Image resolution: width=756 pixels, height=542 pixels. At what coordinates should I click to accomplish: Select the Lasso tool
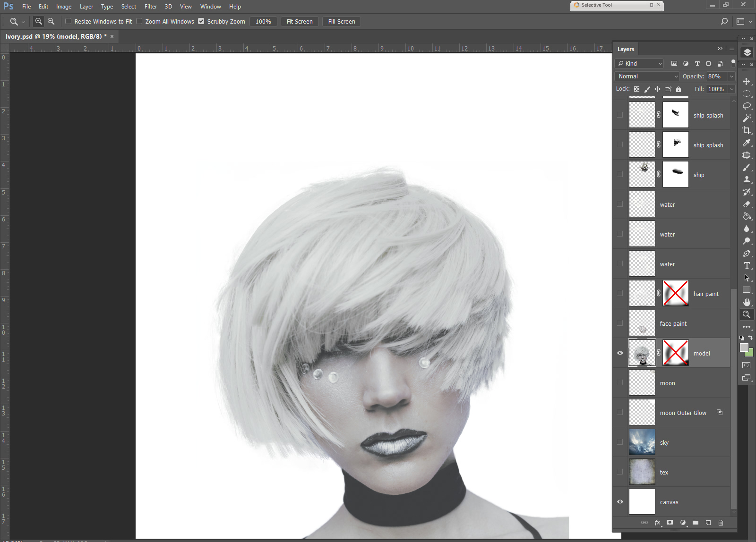pos(747,106)
